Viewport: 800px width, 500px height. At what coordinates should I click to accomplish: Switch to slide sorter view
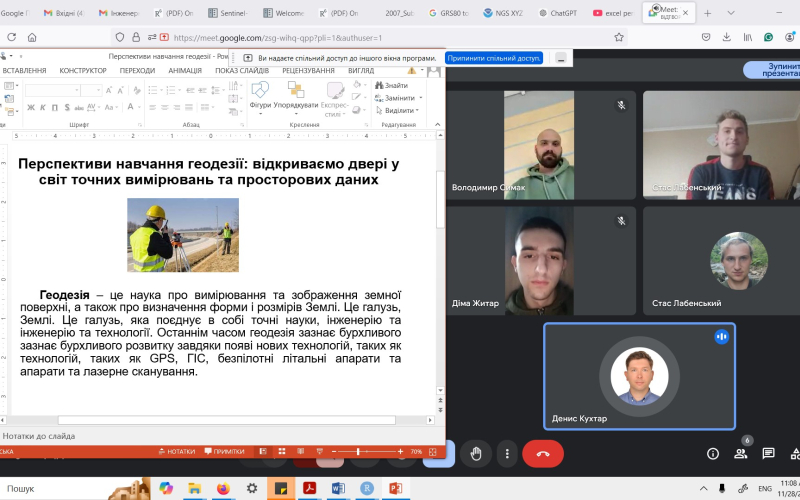tap(282, 452)
